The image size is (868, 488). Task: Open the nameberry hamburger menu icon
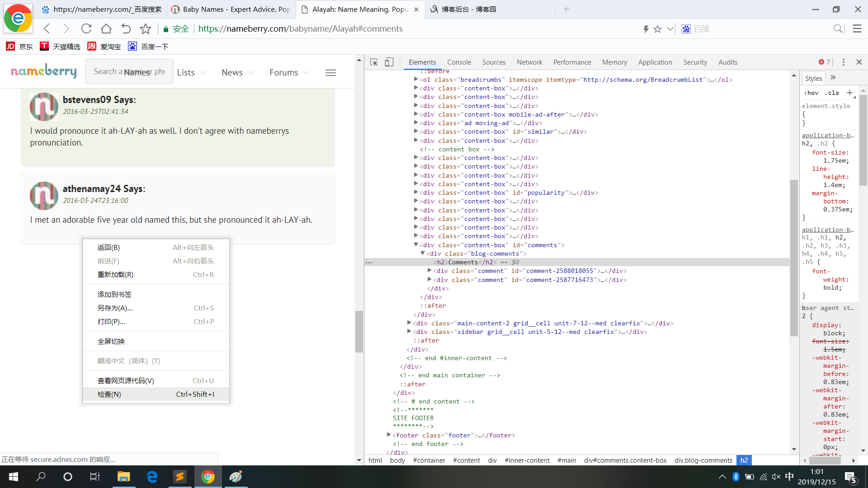coord(330,73)
